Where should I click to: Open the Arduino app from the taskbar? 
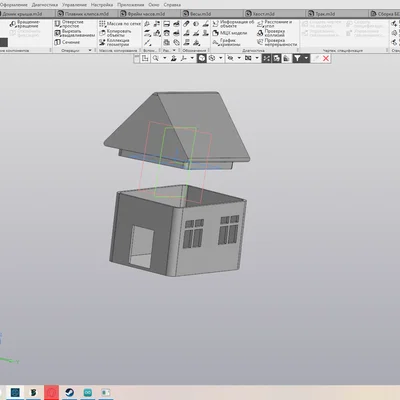click(x=88, y=392)
